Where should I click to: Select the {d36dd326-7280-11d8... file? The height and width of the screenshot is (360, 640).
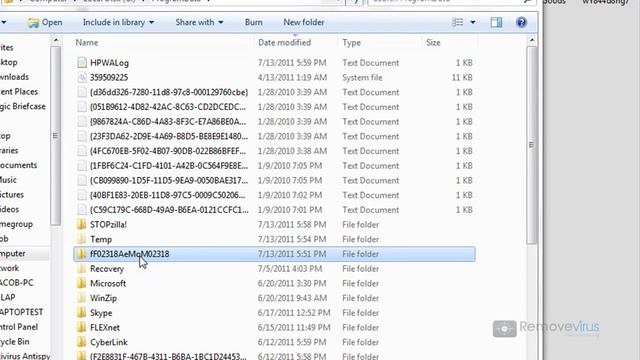[x=169, y=92]
